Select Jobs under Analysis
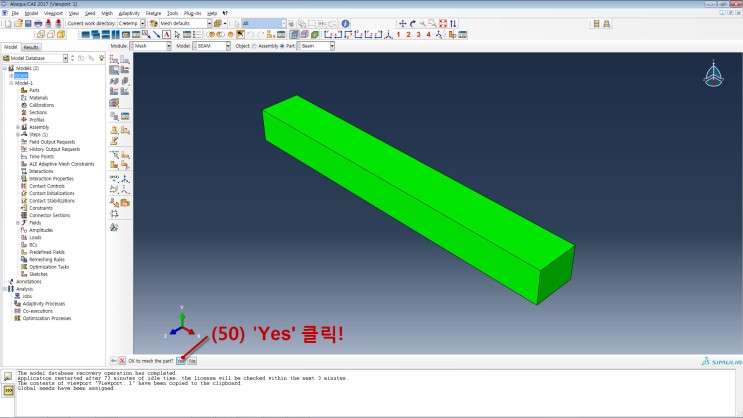The image size is (743, 418). [x=27, y=296]
